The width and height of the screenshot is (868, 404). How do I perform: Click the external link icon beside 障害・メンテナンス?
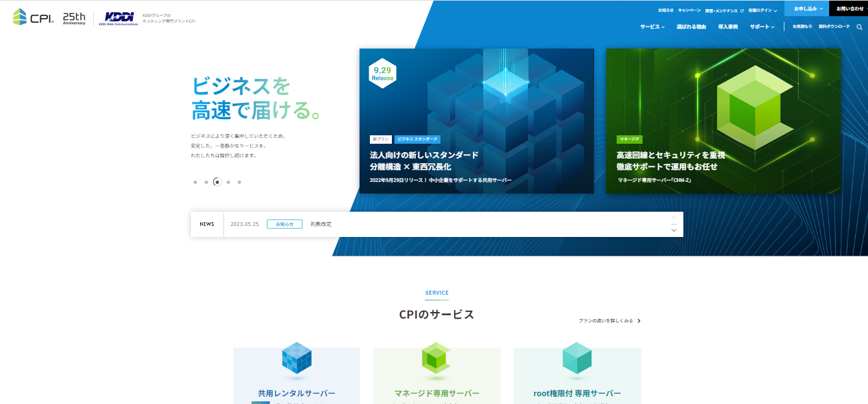[x=742, y=10]
